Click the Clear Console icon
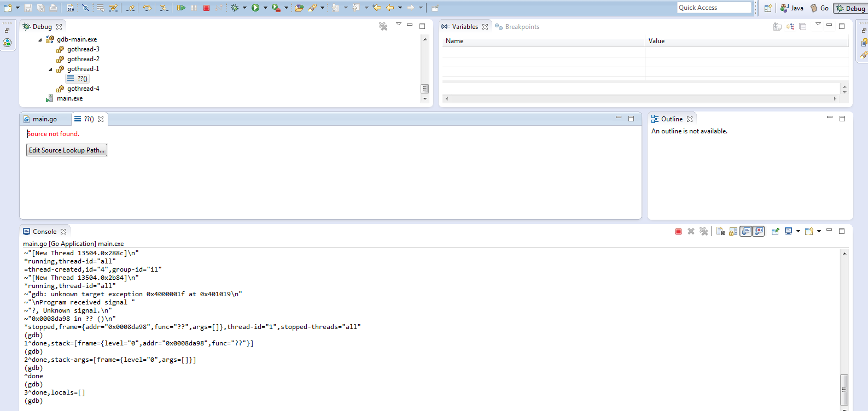The width and height of the screenshot is (868, 411). click(x=720, y=232)
